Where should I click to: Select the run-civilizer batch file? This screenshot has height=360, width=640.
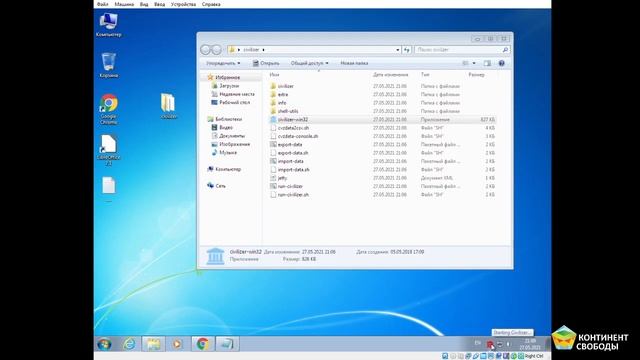pos(290,186)
